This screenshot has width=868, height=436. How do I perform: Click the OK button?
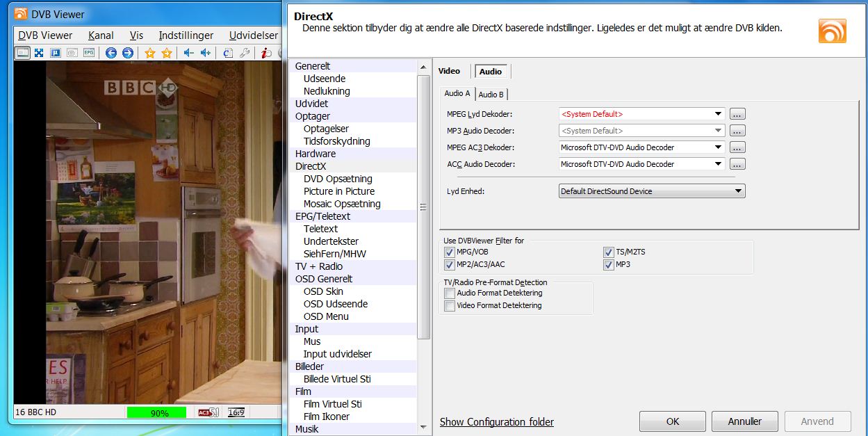tap(673, 421)
